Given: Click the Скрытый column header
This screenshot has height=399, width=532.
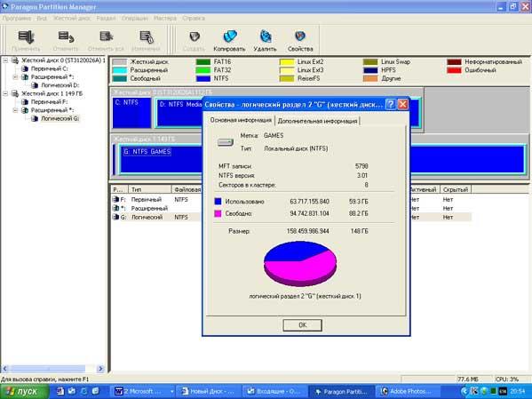Looking at the screenshot, I should tap(456, 189).
